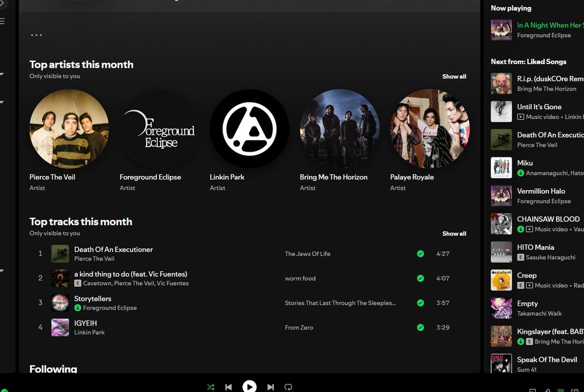The image size is (584, 392).
Task: Click Death Of An Executioner album art in top tracks
Action: click(x=60, y=254)
